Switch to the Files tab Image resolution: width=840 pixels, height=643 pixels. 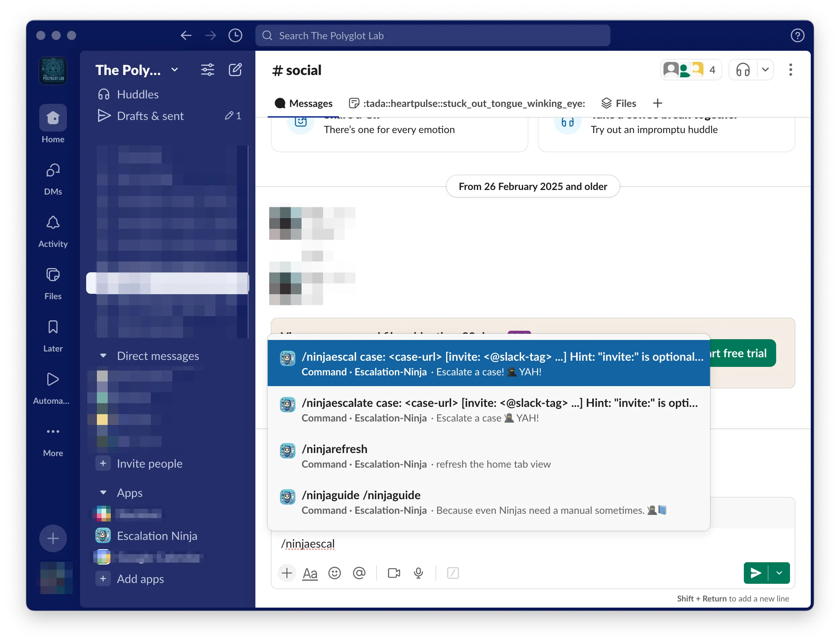(x=619, y=103)
